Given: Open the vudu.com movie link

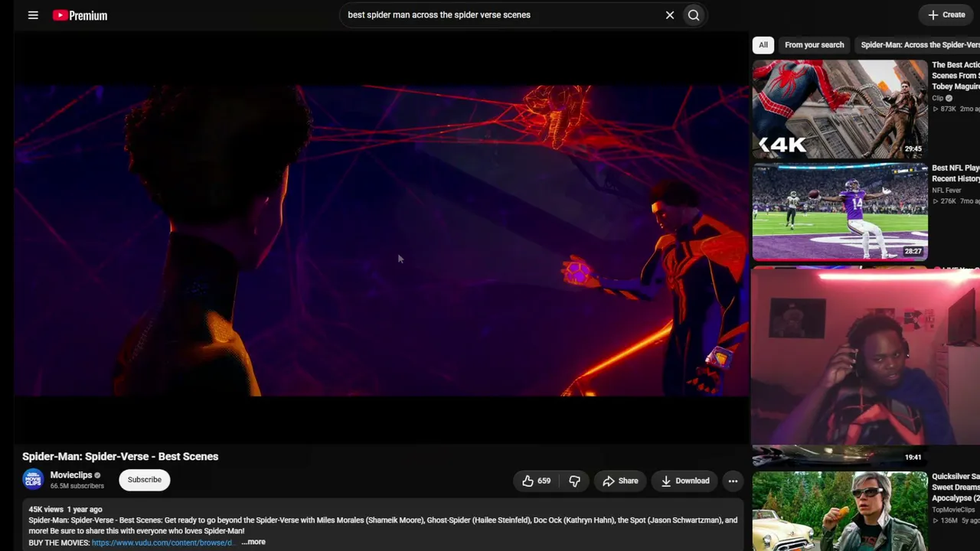Looking at the screenshot, I should (x=162, y=543).
